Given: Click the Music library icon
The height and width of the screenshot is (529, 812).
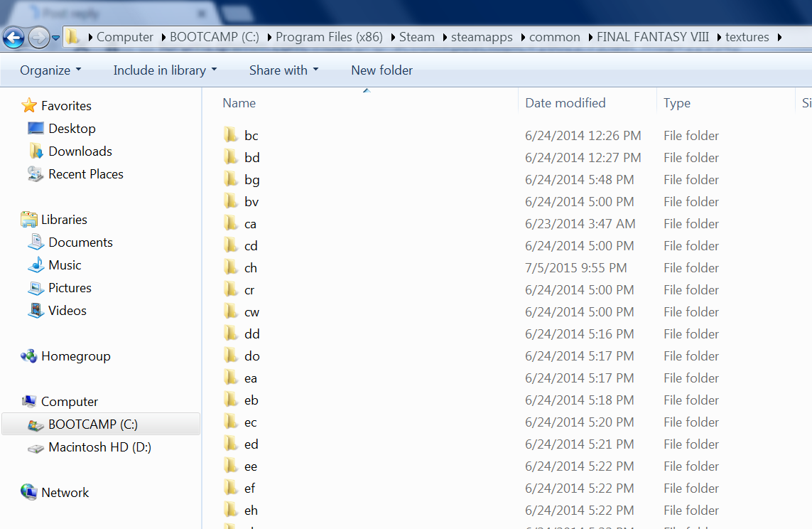Looking at the screenshot, I should (36, 264).
